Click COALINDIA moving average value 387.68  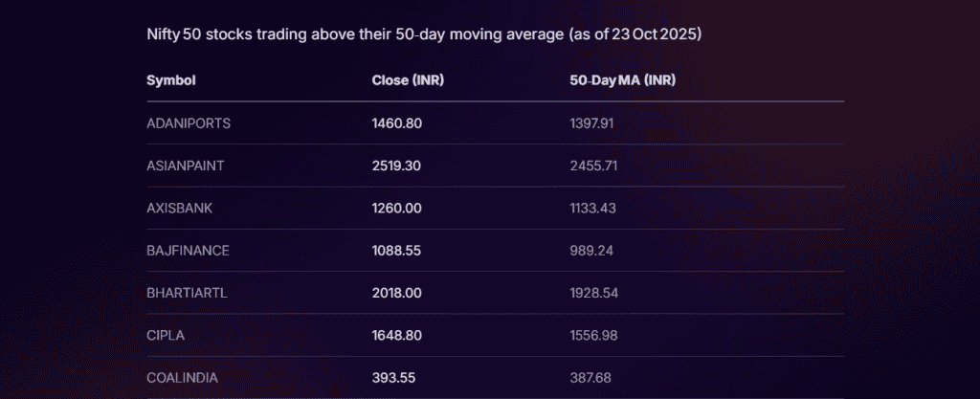pos(590,377)
